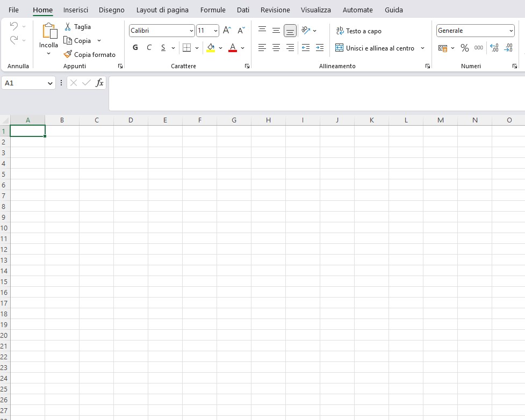Click the increase indent icon

(320, 48)
